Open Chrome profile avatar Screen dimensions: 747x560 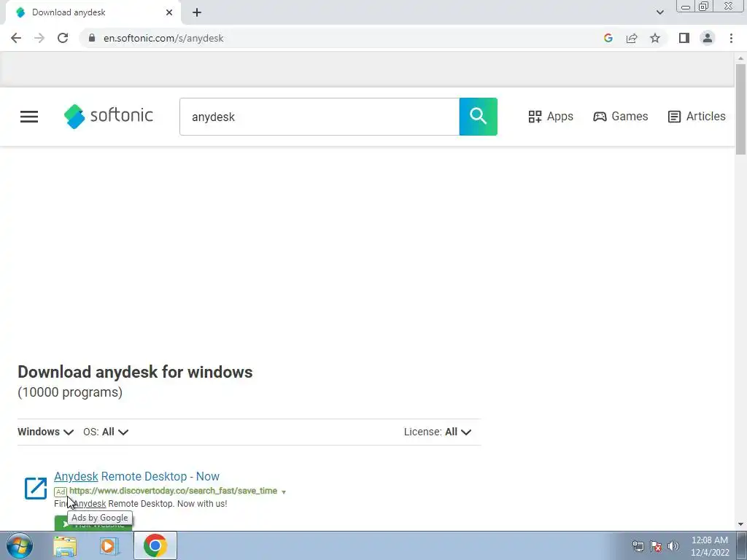(708, 38)
